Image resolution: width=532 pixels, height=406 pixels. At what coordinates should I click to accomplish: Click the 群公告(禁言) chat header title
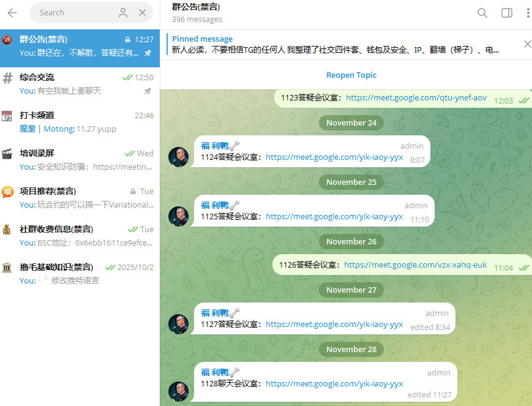point(196,7)
